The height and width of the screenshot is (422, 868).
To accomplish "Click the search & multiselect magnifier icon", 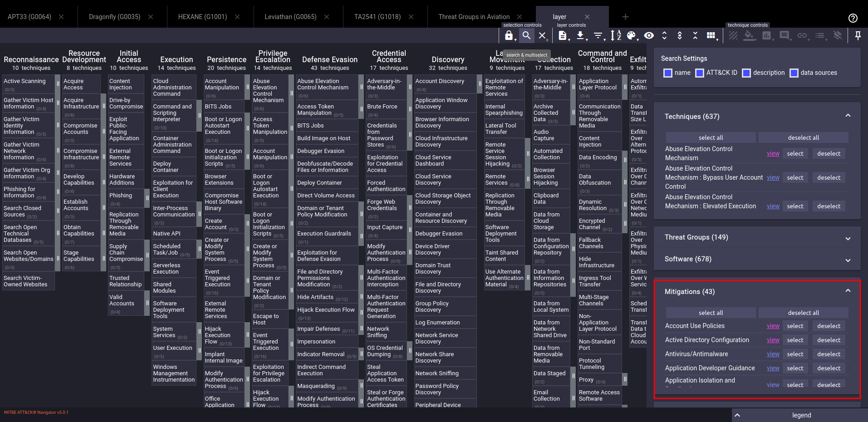I will pyautogui.click(x=526, y=35).
